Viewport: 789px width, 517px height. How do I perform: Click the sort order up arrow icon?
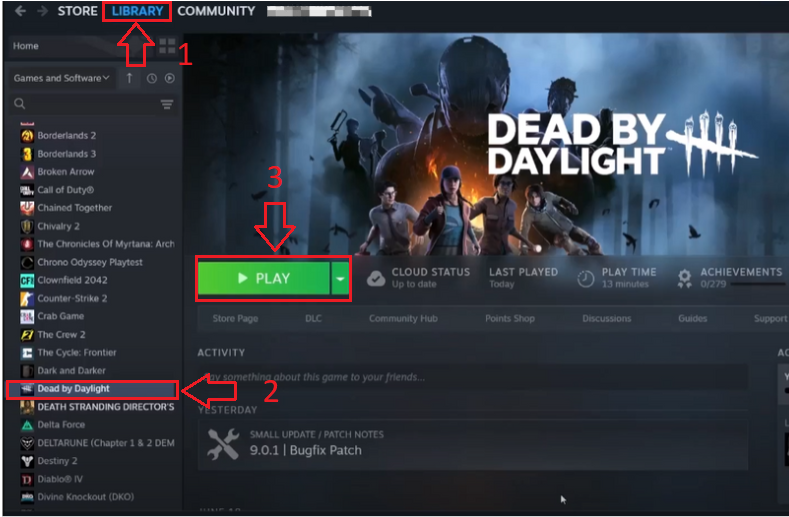click(130, 78)
